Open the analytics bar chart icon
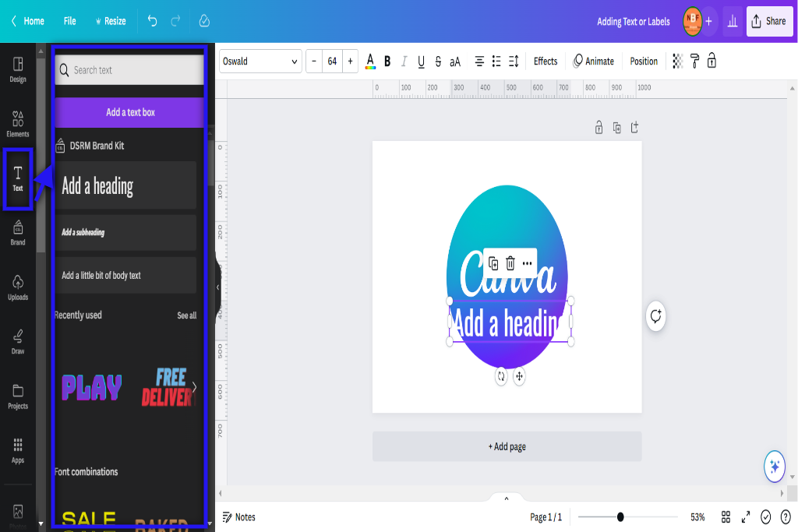 click(733, 21)
